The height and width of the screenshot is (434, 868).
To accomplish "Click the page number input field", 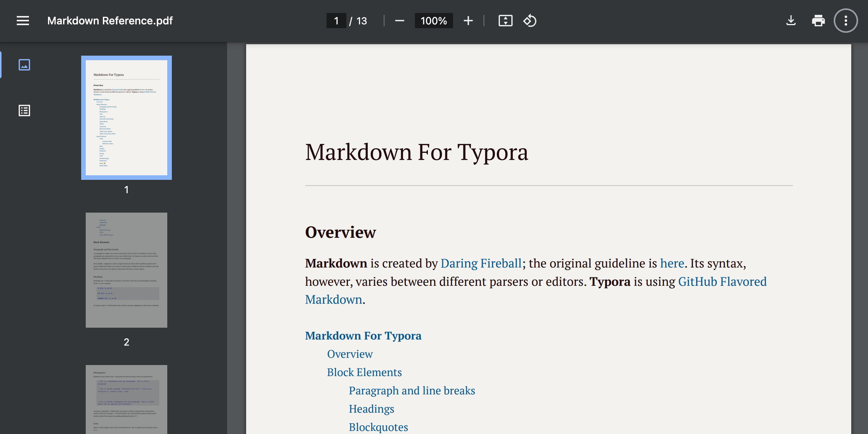I will tap(336, 21).
